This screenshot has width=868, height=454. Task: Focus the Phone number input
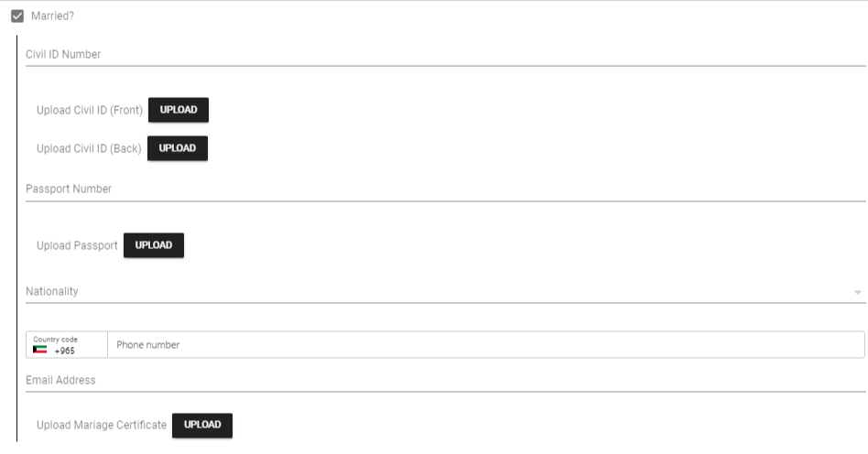pos(485,345)
